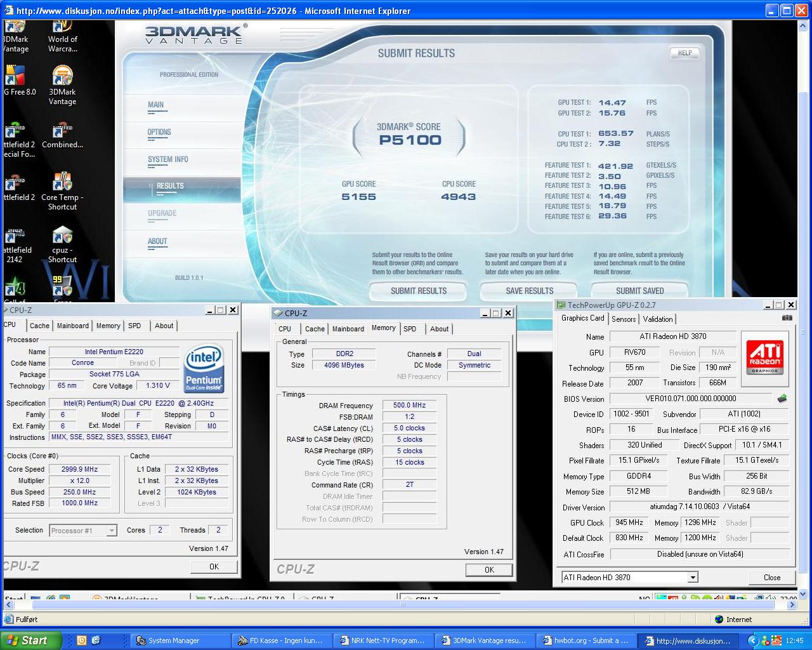Click the ATI Radeon Graphics logo
Screen dimensions: 812x650
[764, 357]
